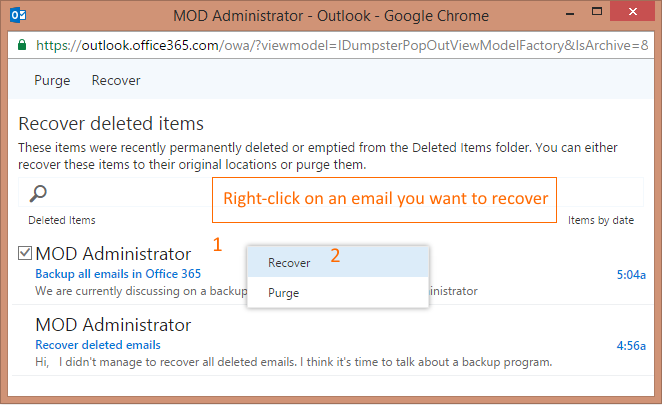Minimize the Chrome window
662x405 pixels.
(x=570, y=13)
